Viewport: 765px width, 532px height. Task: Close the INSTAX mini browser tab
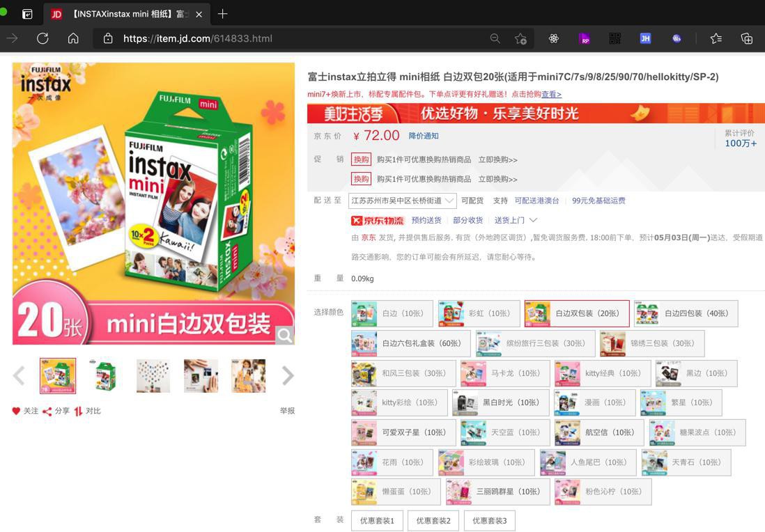tap(199, 14)
